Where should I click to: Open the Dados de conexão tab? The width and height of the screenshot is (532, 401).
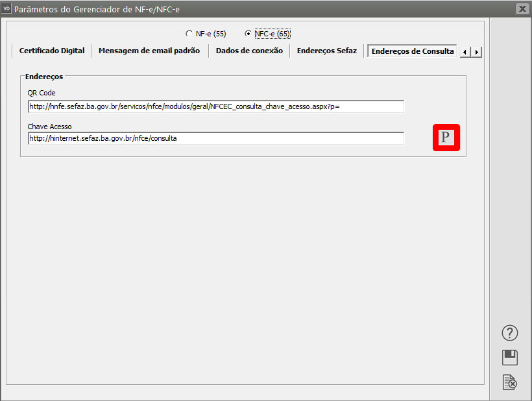(249, 51)
